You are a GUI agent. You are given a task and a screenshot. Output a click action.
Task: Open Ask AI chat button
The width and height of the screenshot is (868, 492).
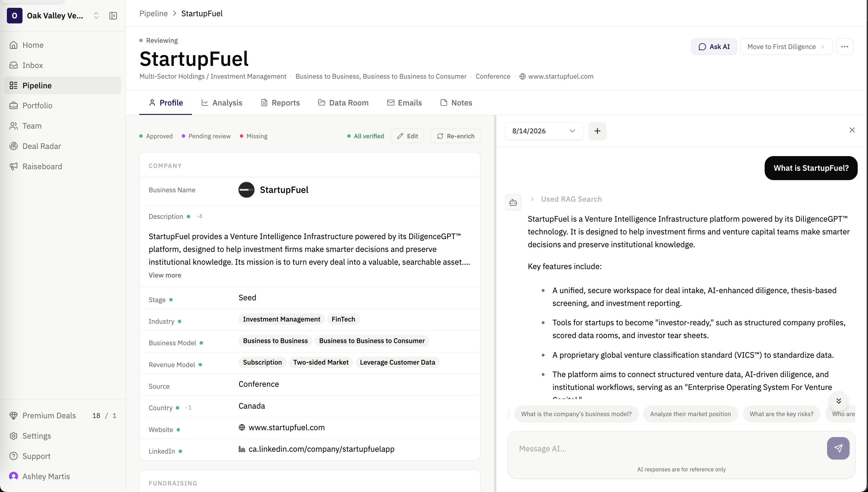(x=714, y=47)
